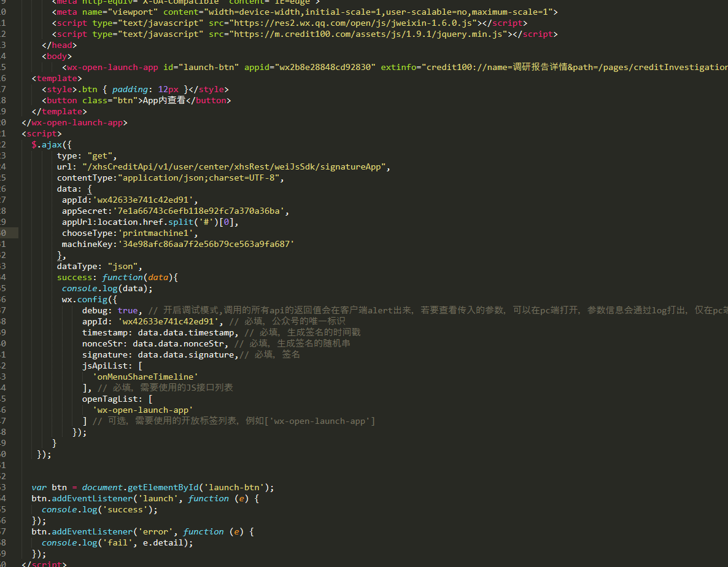The image size is (728, 567).
Task: Click nonceStr: data.data.nonceStr
Action: point(155,344)
